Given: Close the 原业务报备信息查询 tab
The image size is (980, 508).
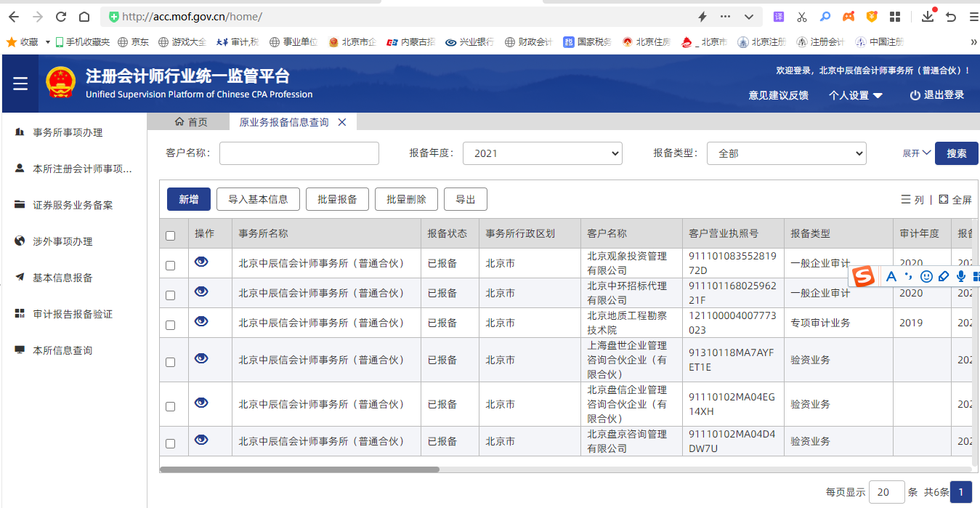Looking at the screenshot, I should pyautogui.click(x=342, y=122).
